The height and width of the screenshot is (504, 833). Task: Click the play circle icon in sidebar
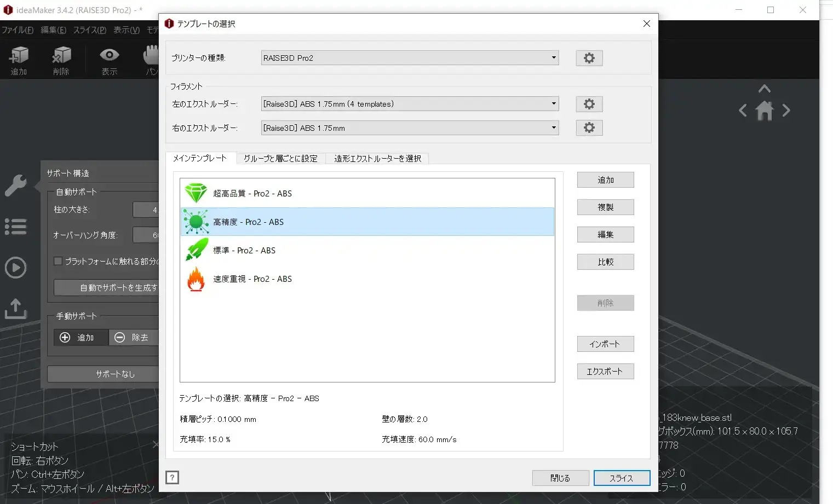pos(15,268)
